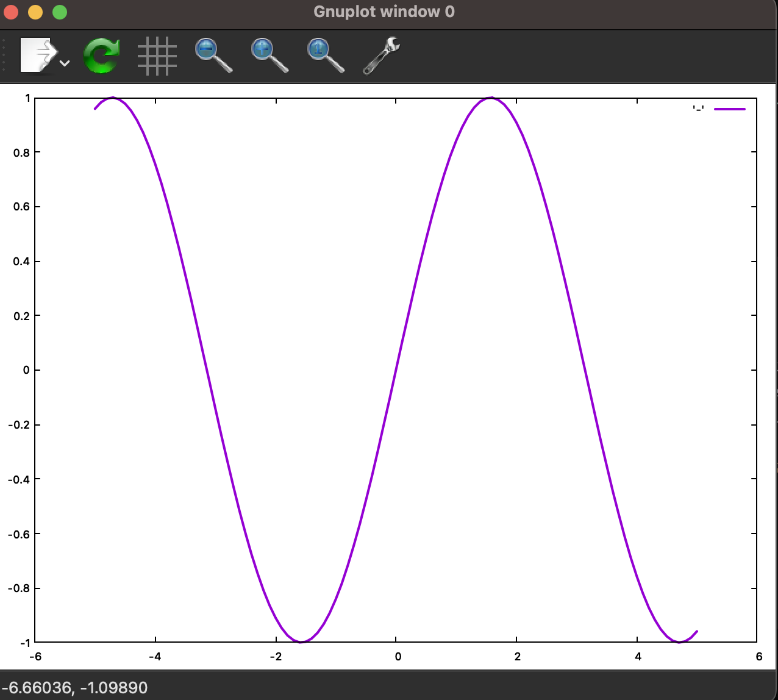Click the Gnuplot window 0 title
The image size is (778, 700).
384,12
